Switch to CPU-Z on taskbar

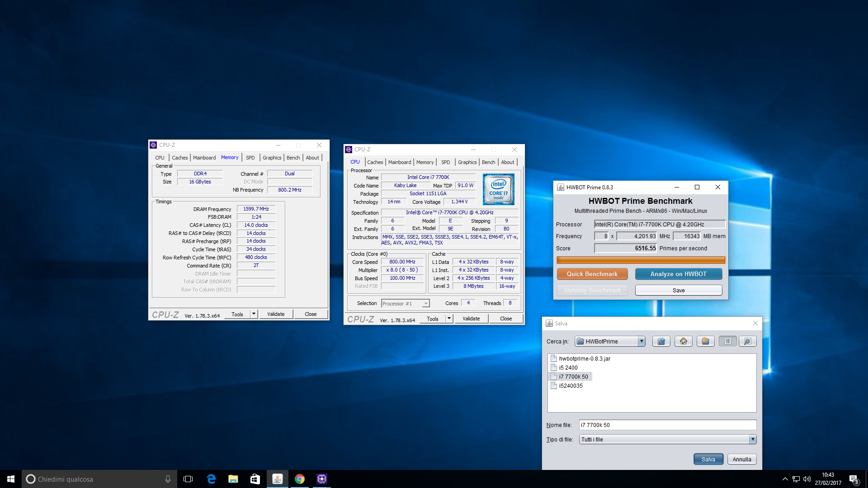point(321,479)
